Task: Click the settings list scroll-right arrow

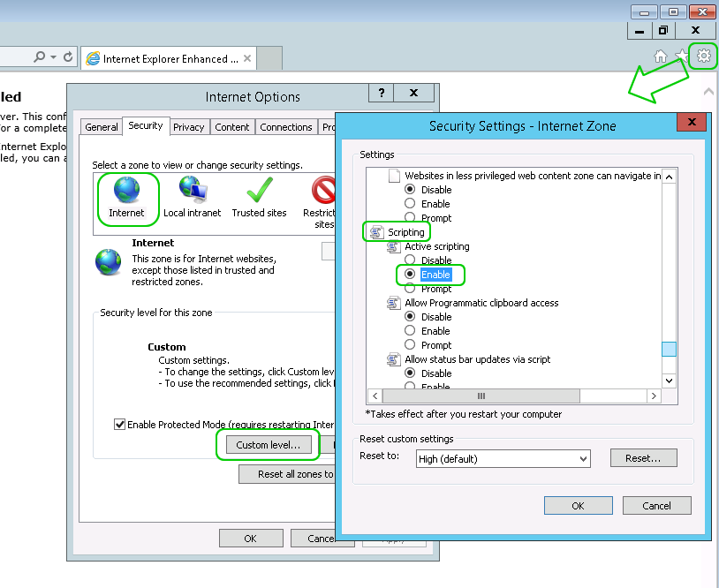Action: pyautogui.click(x=654, y=396)
